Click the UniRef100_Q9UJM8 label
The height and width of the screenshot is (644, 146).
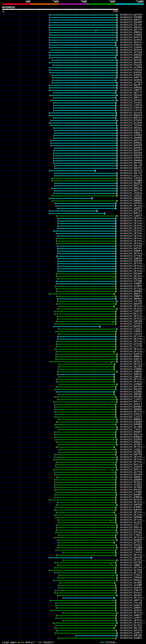tap(131, 261)
